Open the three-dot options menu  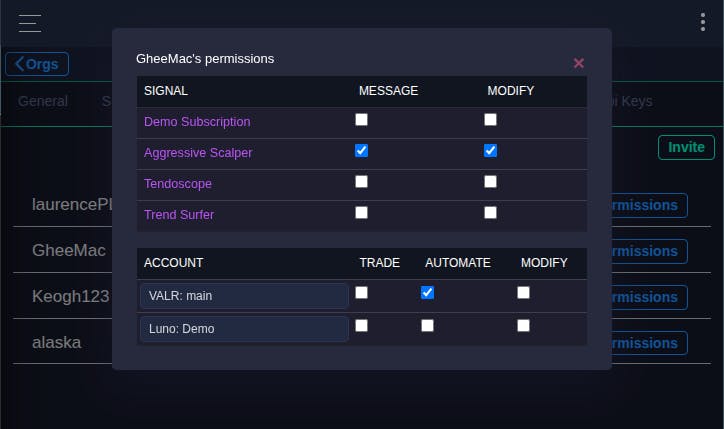pos(703,22)
